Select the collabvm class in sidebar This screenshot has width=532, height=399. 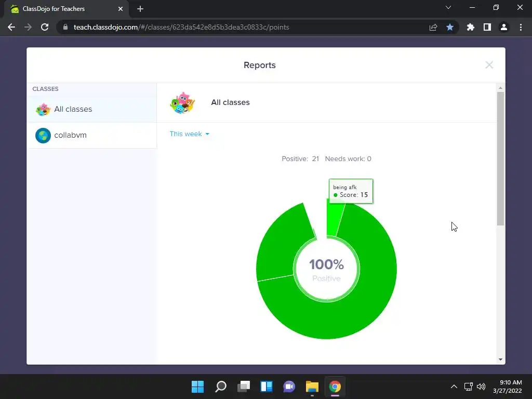(91, 135)
